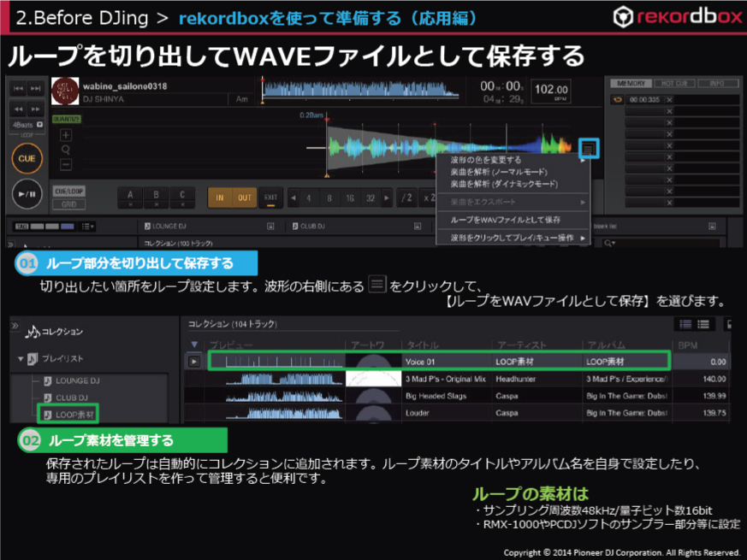This screenshot has width=747, height=560.
Task: Fast-forward with the search-forward button
Action: tap(36, 109)
